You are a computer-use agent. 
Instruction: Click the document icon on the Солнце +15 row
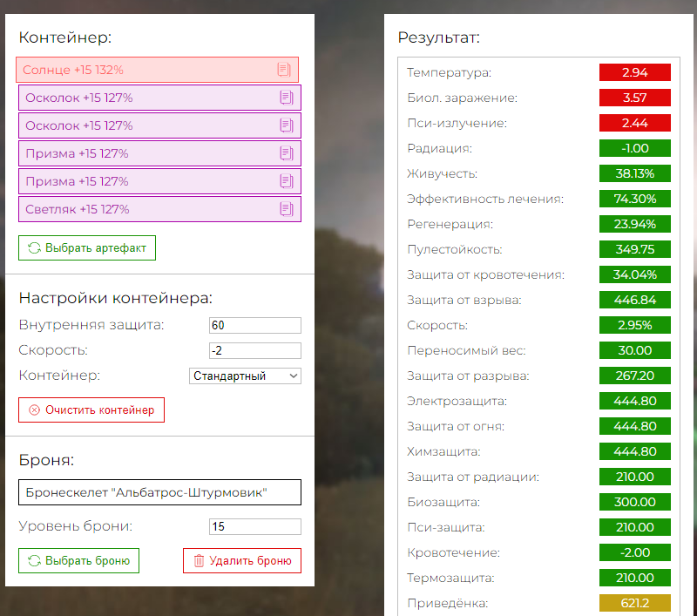(283, 70)
